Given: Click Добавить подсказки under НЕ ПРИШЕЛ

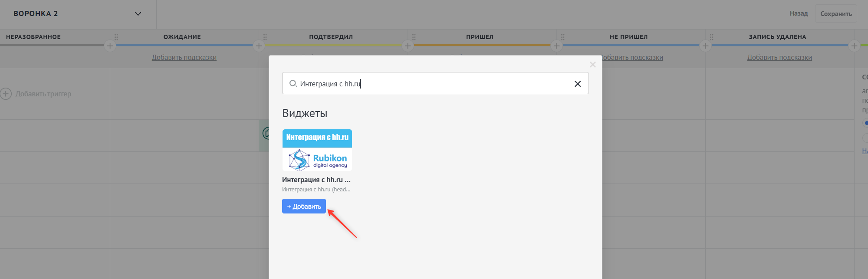Looking at the screenshot, I should (x=633, y=57).
